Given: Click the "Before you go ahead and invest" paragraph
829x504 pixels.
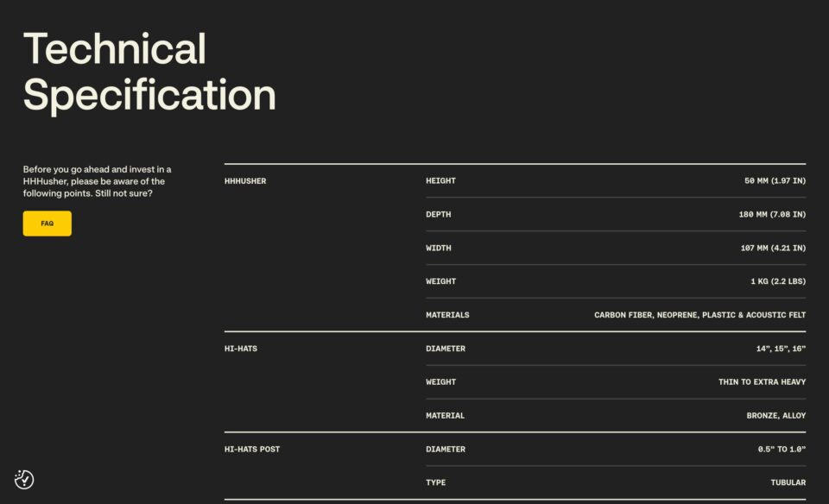Looking at the screenshot, I should [98, 181].
